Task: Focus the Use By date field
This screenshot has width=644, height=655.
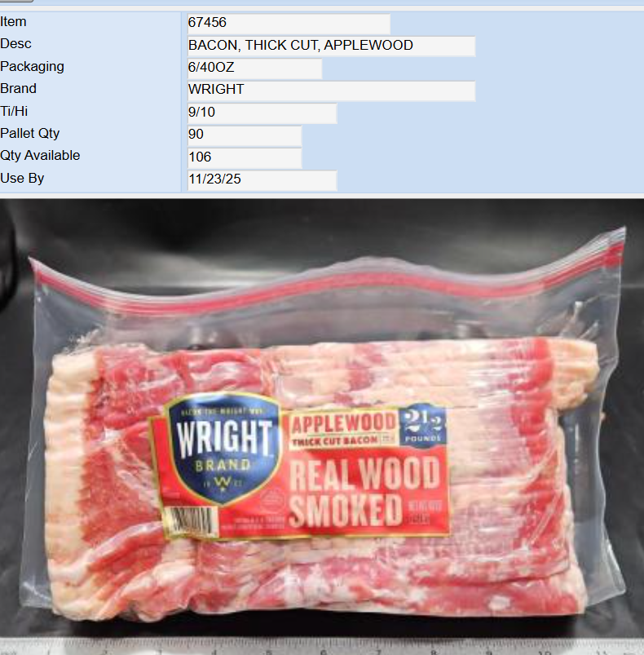Action: coord(262,180)
